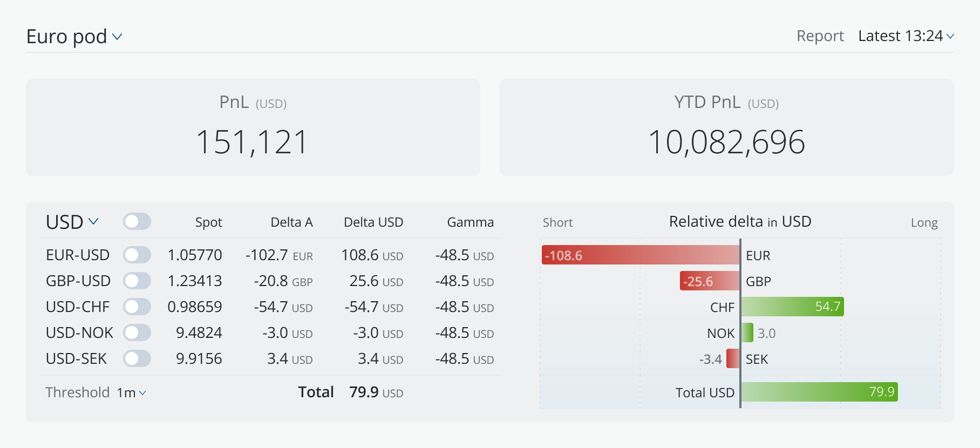Image resolution: width=980 pixels, height=448 pixels.
Task: Click the USD-NOK pair label
Action: [x=80, y=332]
